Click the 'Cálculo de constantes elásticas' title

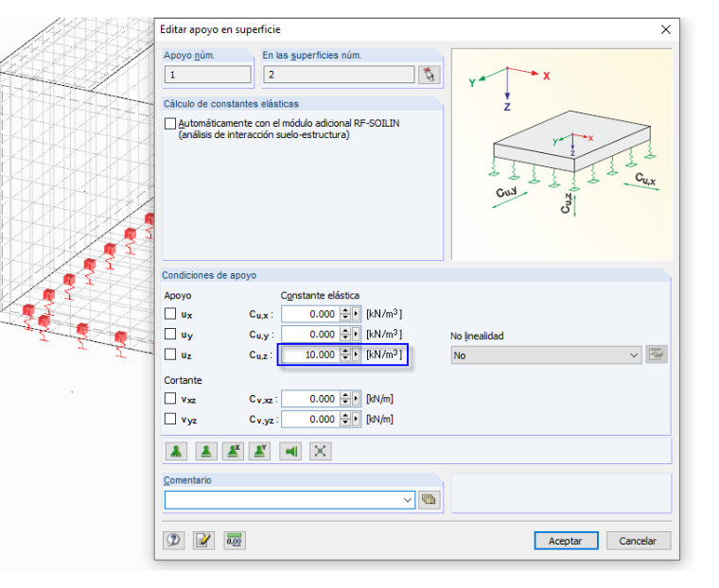231,104
